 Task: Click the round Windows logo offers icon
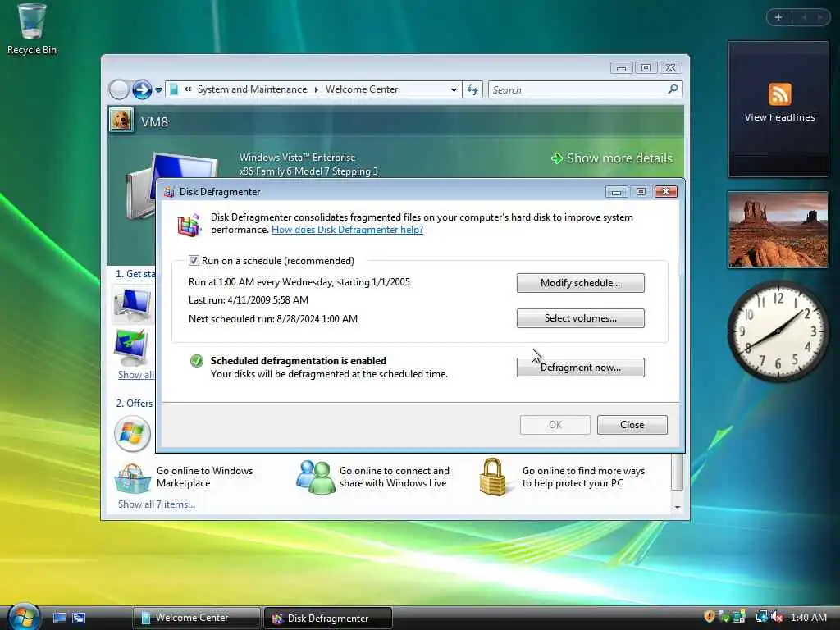pyautogui.click(x=132, y=433)
